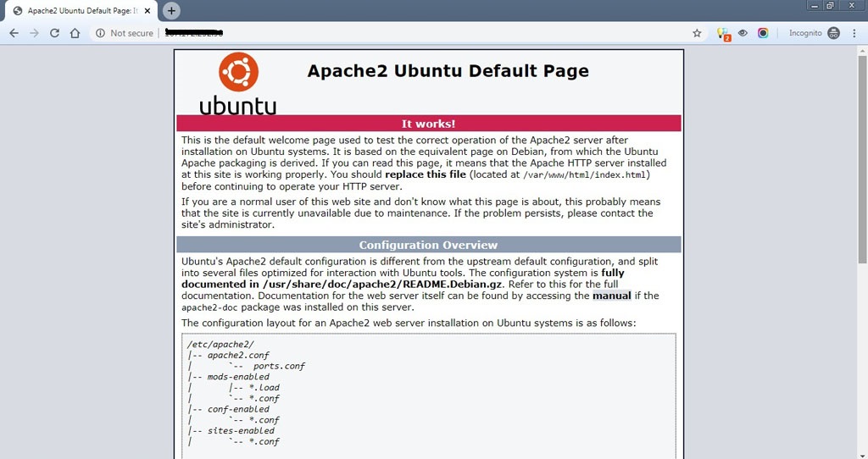Click the apache2-doc package name
This screenshot has width=868, height=459.
210,307
